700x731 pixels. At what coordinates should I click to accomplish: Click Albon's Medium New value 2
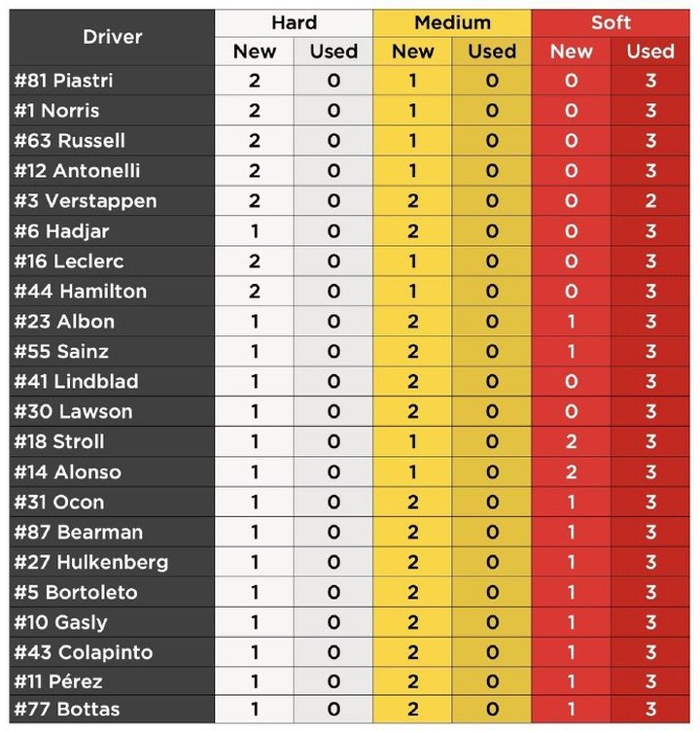click(x=413, y=321)
